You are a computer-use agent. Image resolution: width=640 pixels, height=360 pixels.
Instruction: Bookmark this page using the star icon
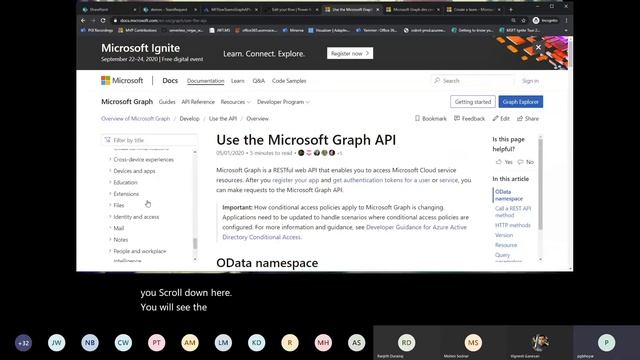pyautogui.click(x=523, y=20)
